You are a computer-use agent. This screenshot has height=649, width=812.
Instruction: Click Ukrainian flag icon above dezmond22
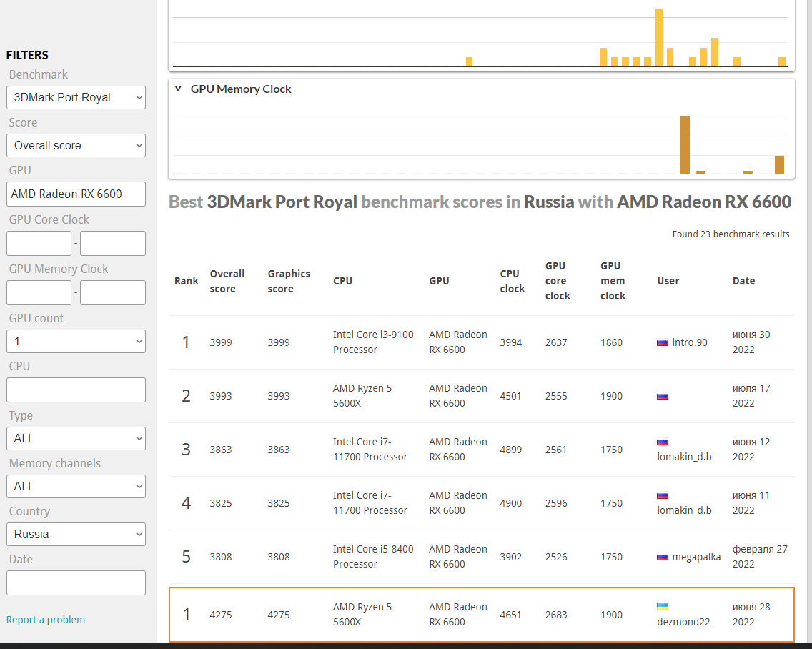click(x=663, y=606)
